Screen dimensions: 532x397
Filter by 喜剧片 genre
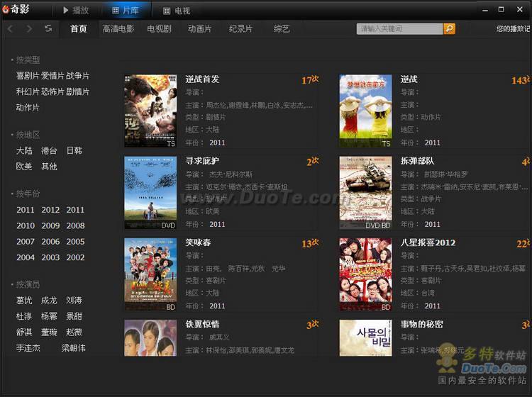[28, 76]
